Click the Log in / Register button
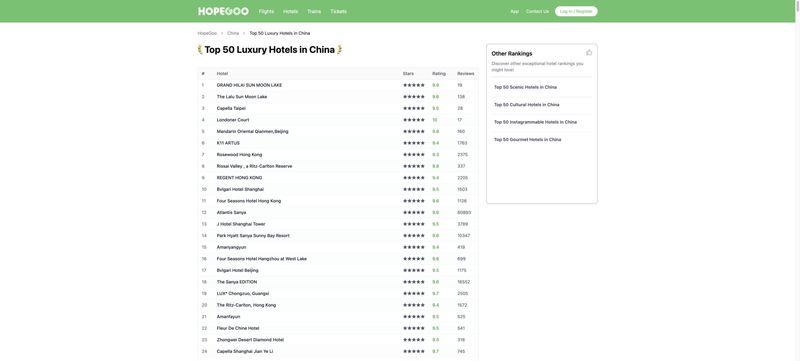This screenshot has height=361, width=800. click(x=576, y=11)
